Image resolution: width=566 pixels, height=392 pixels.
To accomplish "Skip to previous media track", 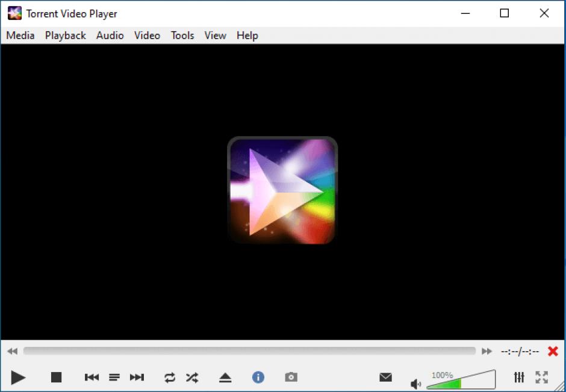I will click(92, 378).
